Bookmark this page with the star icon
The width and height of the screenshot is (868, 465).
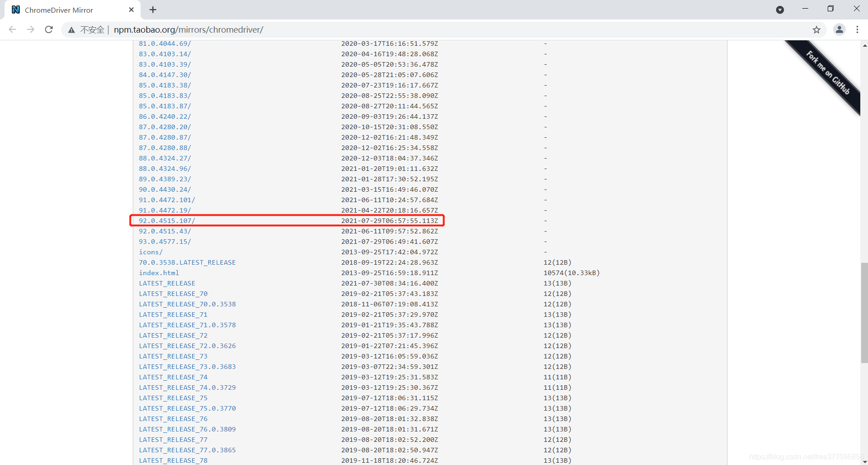[x=816, y=30]
